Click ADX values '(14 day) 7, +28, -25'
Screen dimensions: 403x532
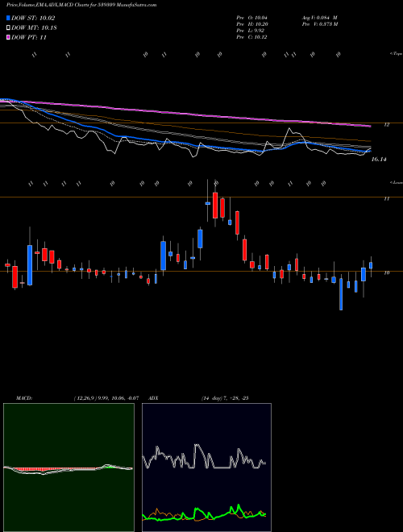tap(225, 398)
